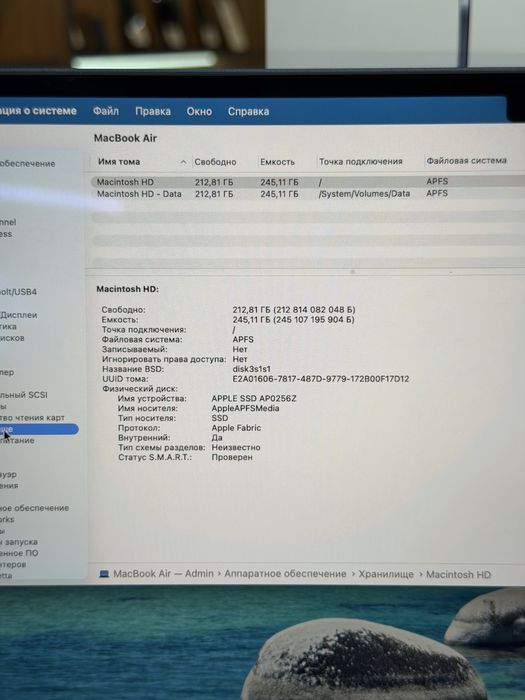The width and height of the screenshot is (525, 700).
Task: Select Thunderbolt/USB4 in the sidebar
Action: click(18, 292)
